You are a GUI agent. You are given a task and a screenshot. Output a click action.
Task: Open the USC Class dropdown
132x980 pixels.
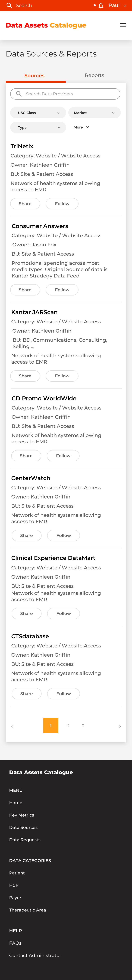[x=38, y=113]
